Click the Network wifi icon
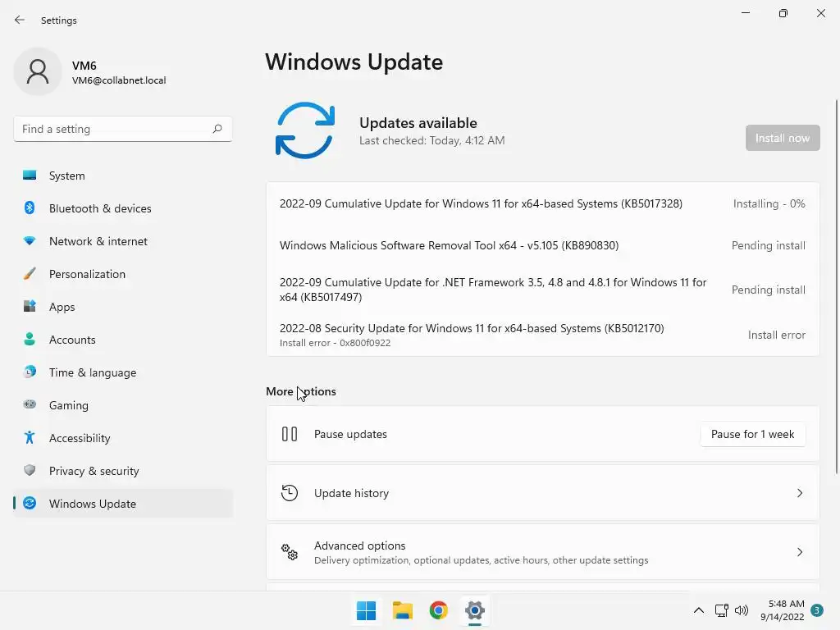840x630 pixels. (x=30, y=241)
